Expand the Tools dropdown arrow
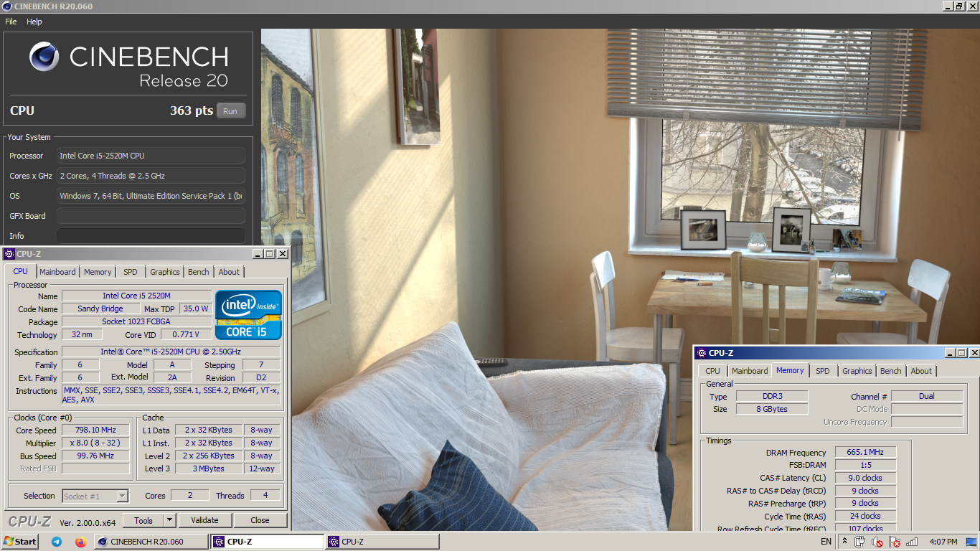The height and width of the screenshot is (551, 980). point(169,520)
